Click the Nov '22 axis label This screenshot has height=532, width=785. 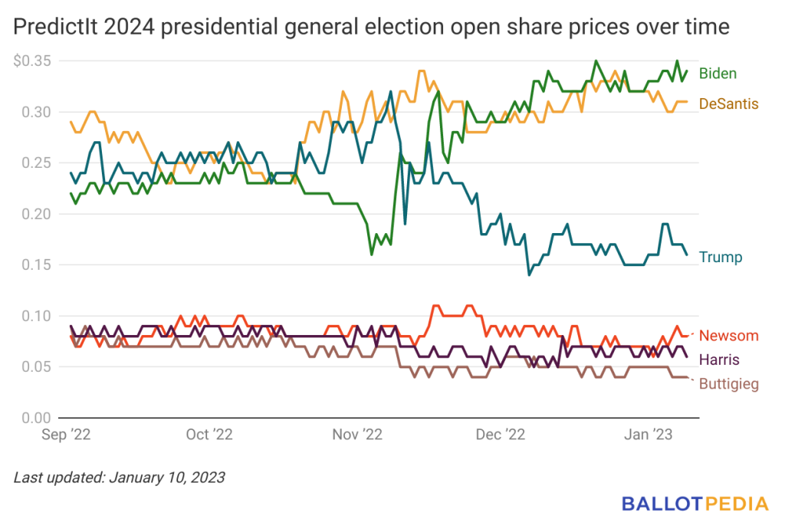[x=357, y=435]
